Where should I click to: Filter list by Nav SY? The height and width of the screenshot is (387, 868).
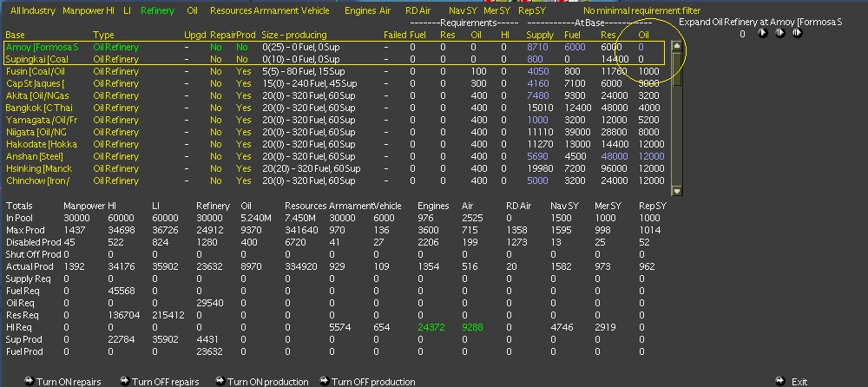coord(462,10)
